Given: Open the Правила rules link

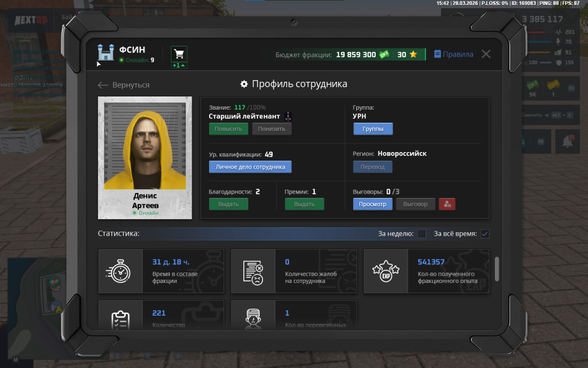Looking at the screenshot, I should point(453,55).
